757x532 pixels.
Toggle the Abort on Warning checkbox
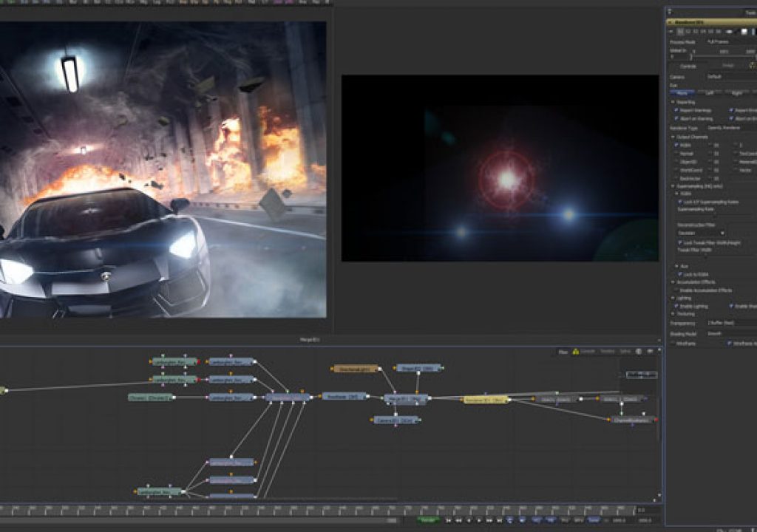click(676, 118)
